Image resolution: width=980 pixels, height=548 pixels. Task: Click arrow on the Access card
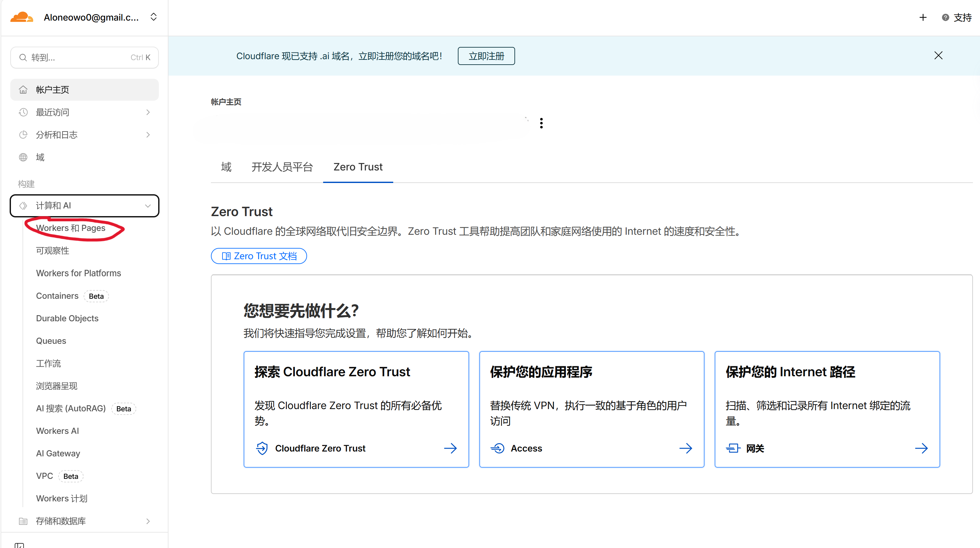[x=686, y=448]
